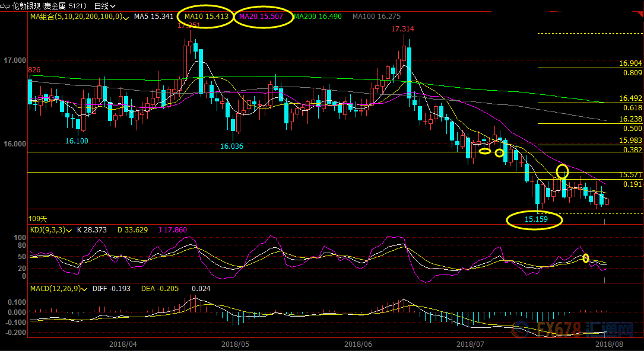The image size is (644, 351).
Task: Click the 17.314 high price label
Action: (402, 29)
